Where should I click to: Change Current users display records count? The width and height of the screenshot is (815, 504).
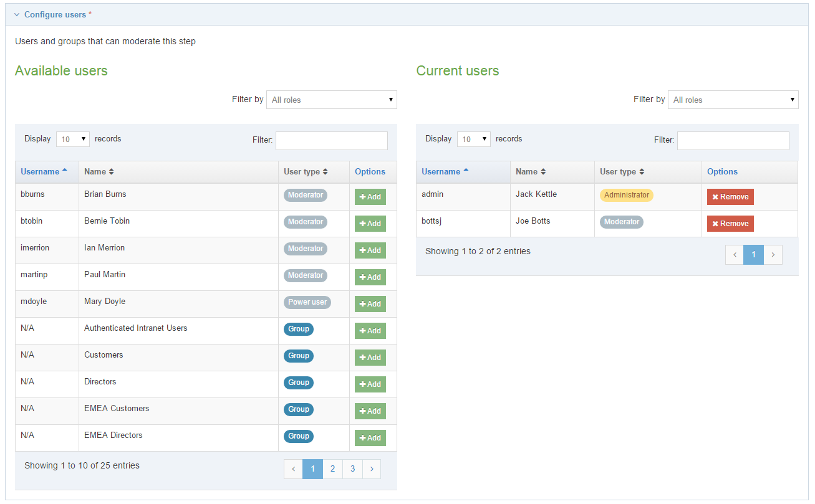(473, 139)
